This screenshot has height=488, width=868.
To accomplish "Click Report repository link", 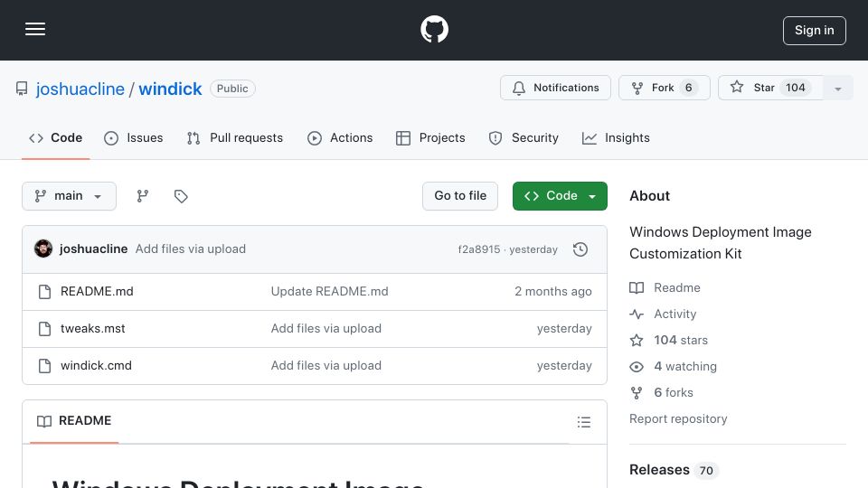I will [x=678, y=418].
